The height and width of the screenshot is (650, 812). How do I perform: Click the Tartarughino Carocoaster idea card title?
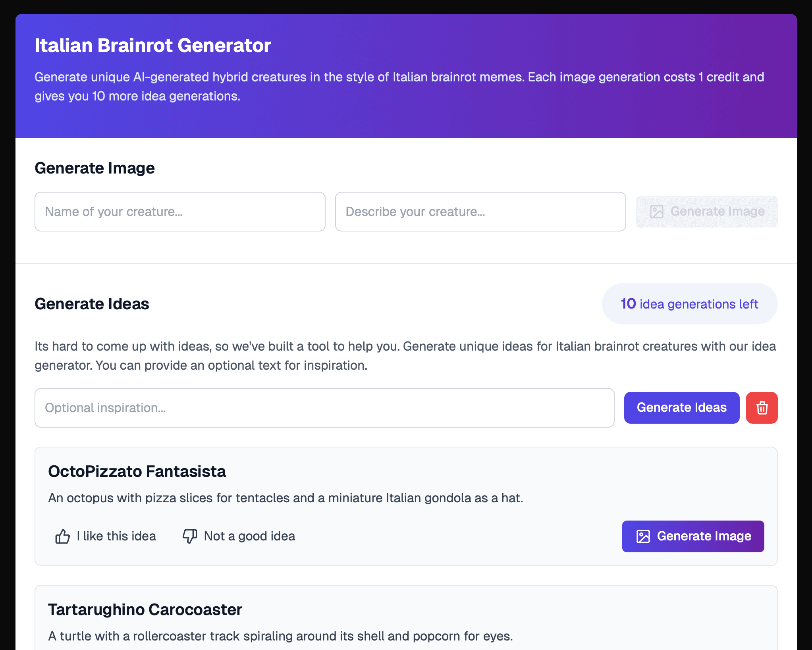pyautogui.click(x=145, y=609)
